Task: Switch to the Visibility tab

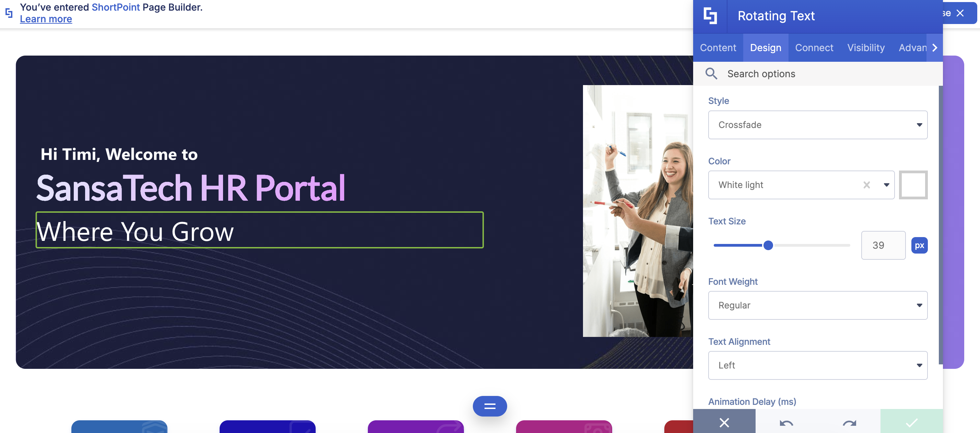Action: coord(865,48)
